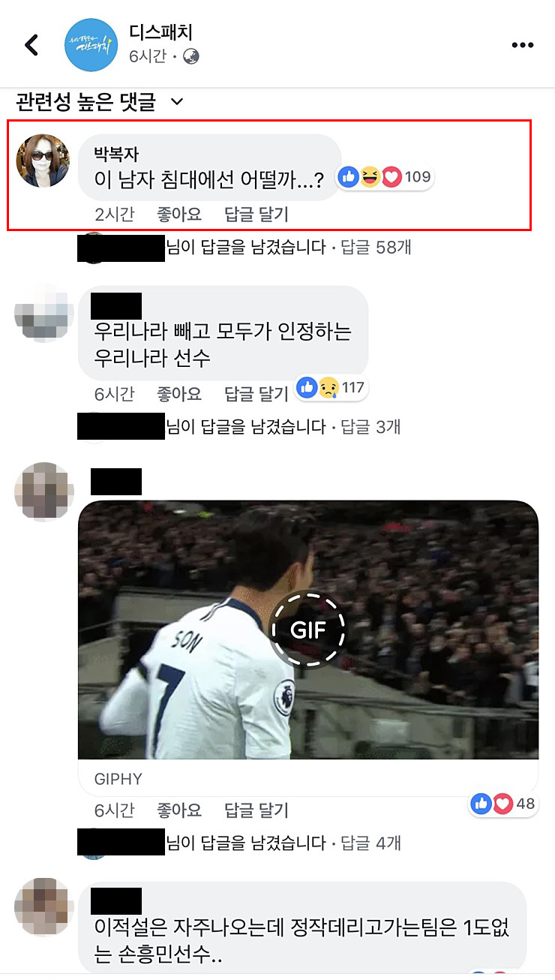Open the GIPHY source label
The height and width of the screenshot is (980, 555).
[x=118, y=779]
